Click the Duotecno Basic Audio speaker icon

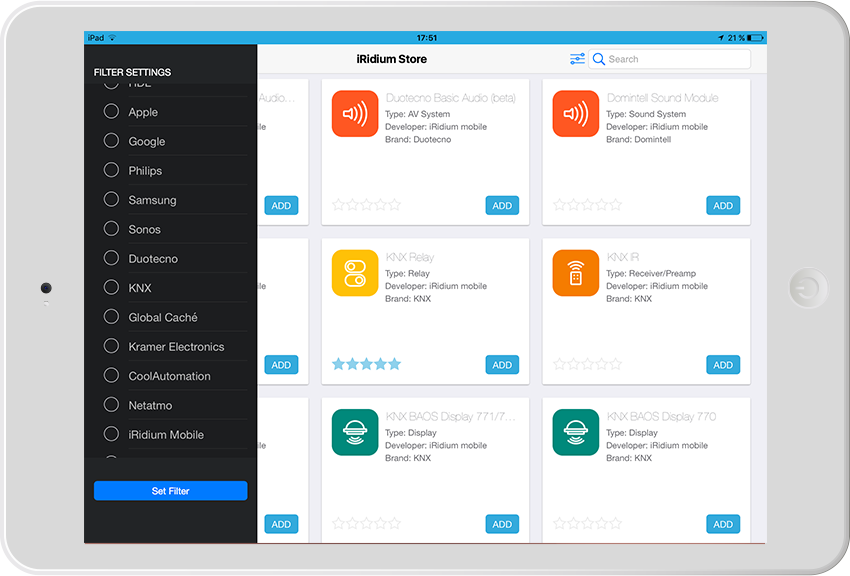tap(354, 114)
